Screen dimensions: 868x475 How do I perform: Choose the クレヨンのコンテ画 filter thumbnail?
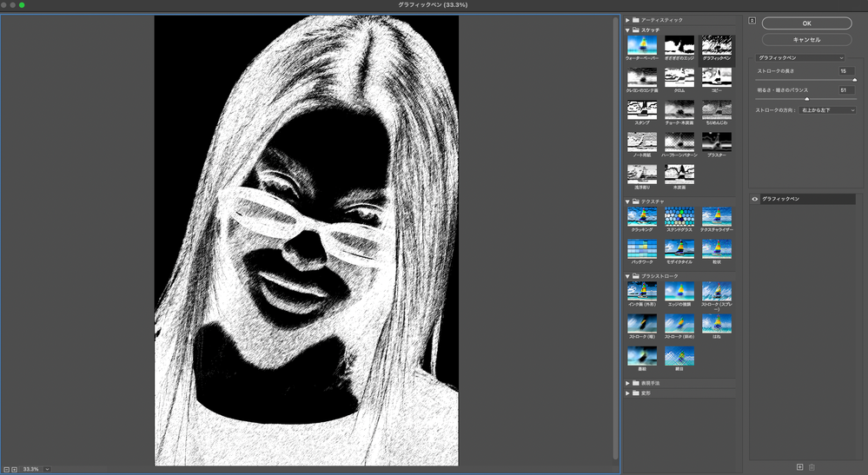[641, 77]
